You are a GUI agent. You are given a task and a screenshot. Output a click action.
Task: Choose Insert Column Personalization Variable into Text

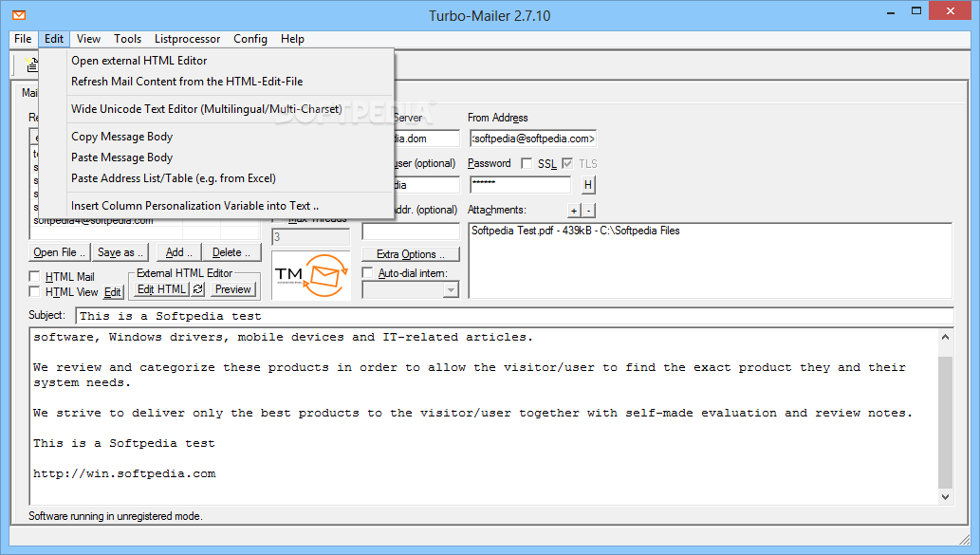pyautogui.click(x=217, y=206)
